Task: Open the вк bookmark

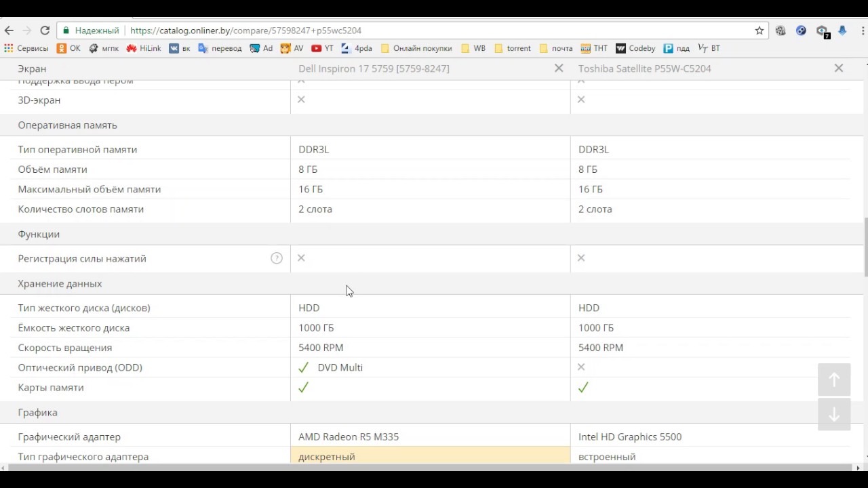Action: click(x=180, y=48)
